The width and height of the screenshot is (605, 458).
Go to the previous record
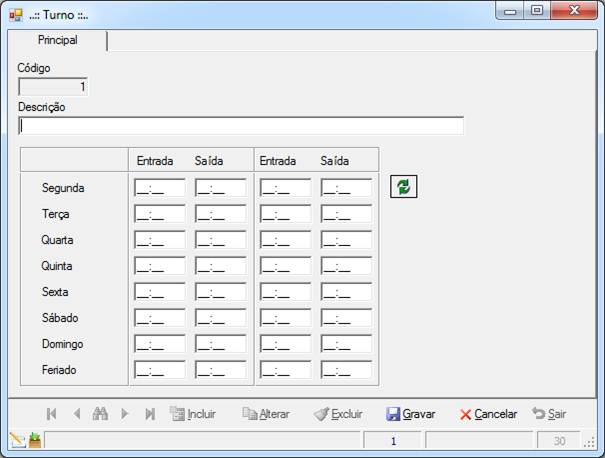click(77, 414)
